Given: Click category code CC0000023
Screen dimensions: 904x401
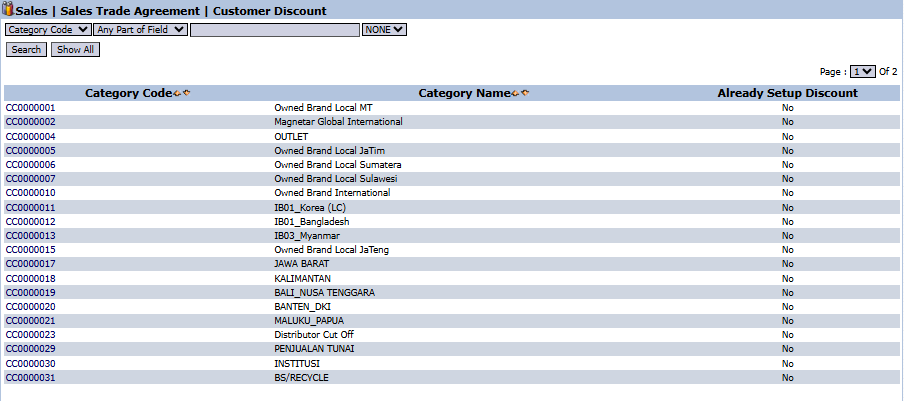Looking at the screenshot, I should [x=31, y=335].
